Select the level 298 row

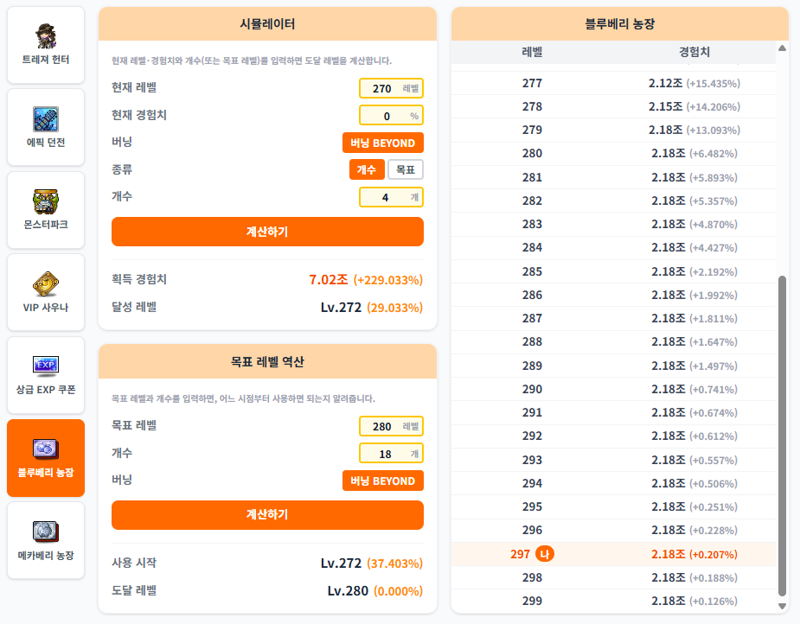pyautogui.click(x=613, y=578)
